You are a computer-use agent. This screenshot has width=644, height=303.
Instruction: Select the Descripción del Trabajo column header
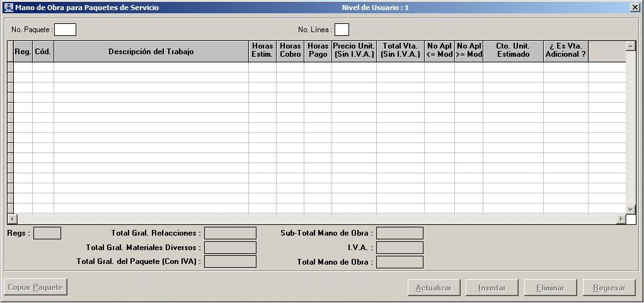151,52
